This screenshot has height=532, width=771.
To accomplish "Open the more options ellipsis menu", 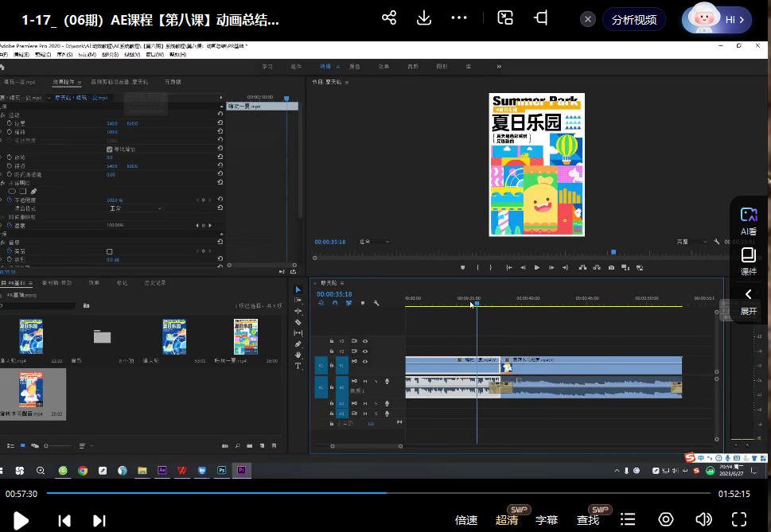I will tap(459, 18).
